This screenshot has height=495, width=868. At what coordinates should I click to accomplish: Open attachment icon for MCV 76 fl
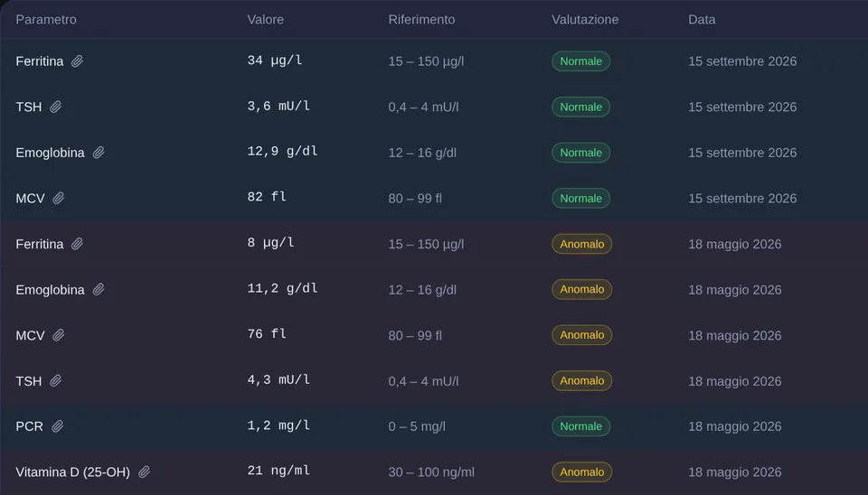(x=58, y=335)
